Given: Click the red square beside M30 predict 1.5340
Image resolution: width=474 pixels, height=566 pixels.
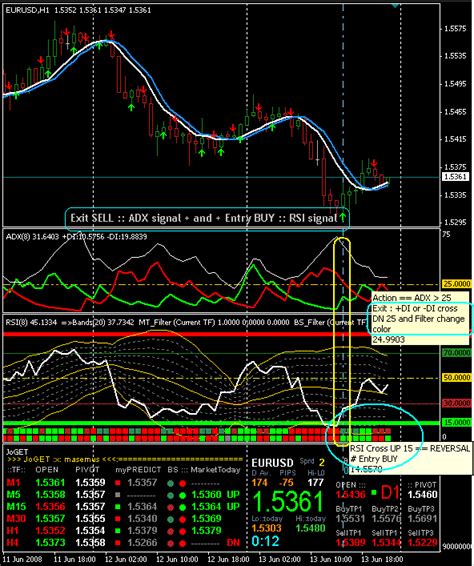Looking at the screenshot, I should click(x=118, y=519).
